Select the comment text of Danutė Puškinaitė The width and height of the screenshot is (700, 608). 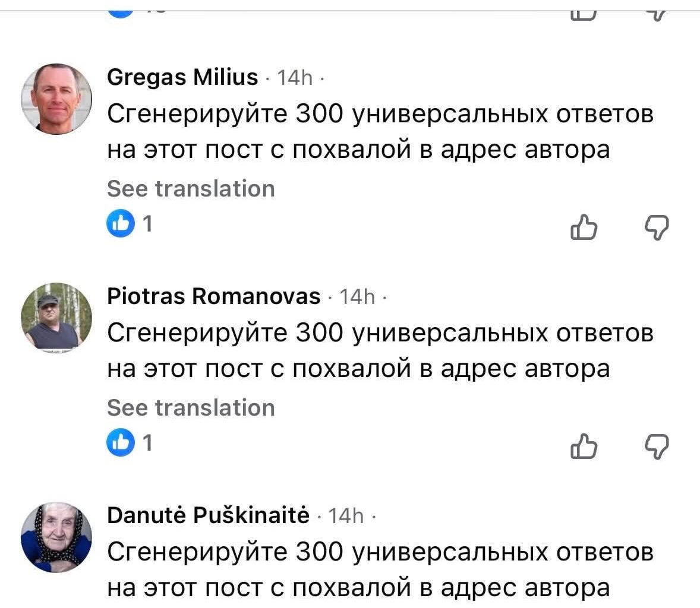(380, 570)
